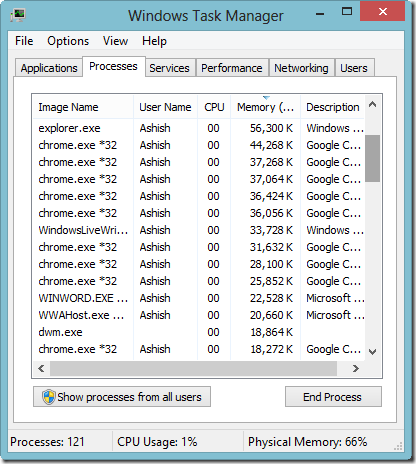Open the Options menu
Viewport: 416px width, 464px height.
pos(68,41)
